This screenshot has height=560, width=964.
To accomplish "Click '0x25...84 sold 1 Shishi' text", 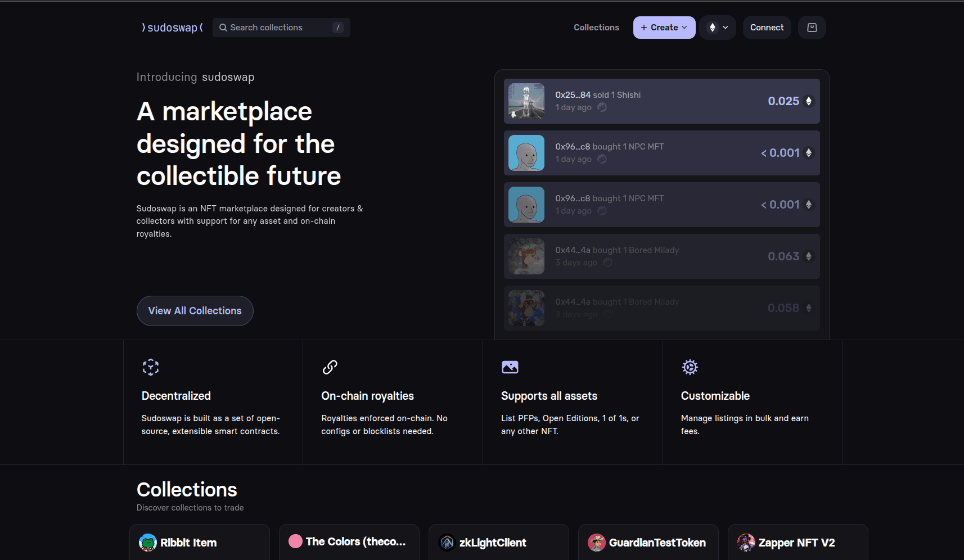I will pos(598,95).
